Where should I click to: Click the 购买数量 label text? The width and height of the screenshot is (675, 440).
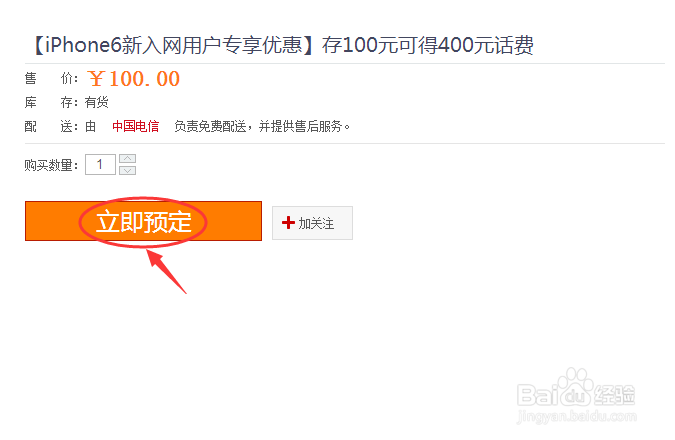click(x=51, y=165)
